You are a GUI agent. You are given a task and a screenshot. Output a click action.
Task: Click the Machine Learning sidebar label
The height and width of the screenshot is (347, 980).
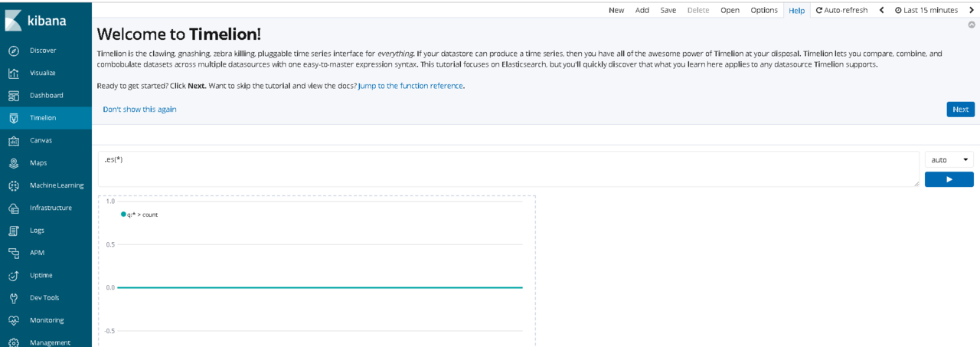(57, 185)
